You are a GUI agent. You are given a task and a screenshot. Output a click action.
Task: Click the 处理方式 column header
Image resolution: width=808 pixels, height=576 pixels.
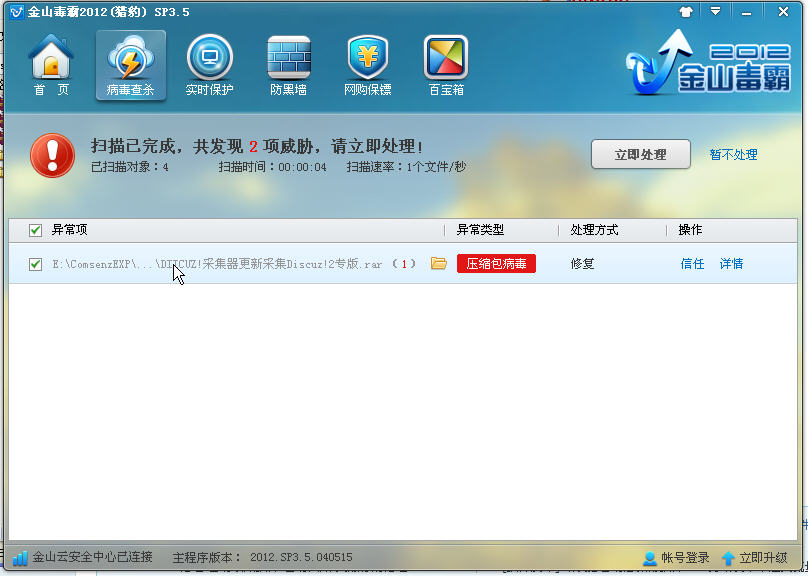[594, 230]
